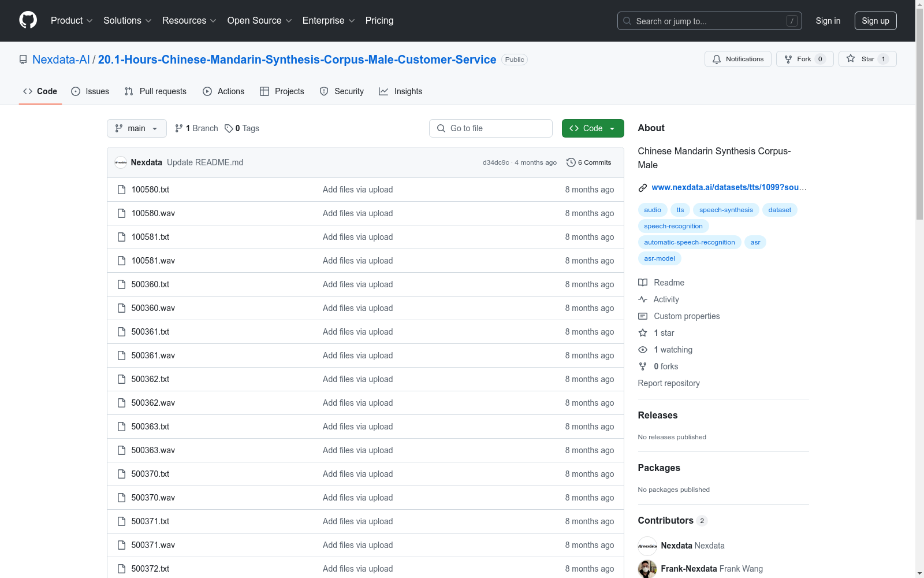Click the file icon beside 500370.txt

(121, 474)
